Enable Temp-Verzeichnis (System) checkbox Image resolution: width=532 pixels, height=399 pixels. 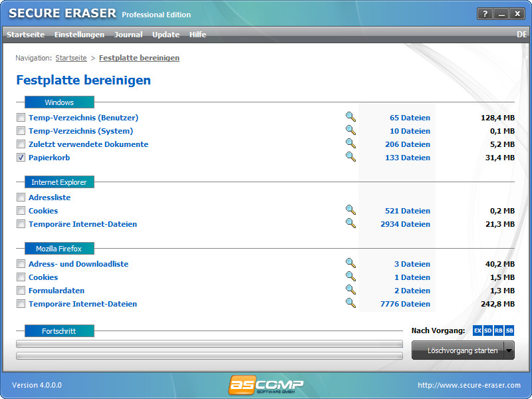point(21,131)
